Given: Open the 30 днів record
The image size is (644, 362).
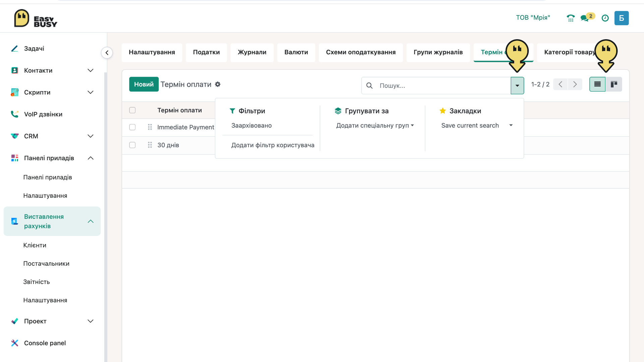Looking at the screenshot, I should click(168, 145).
